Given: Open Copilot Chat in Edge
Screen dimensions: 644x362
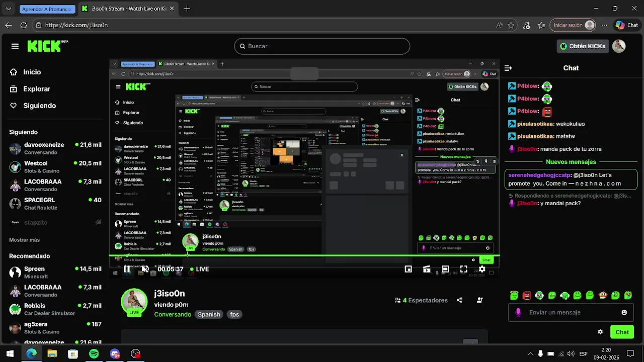Looking at the screenshot, I should click(627, 25).
